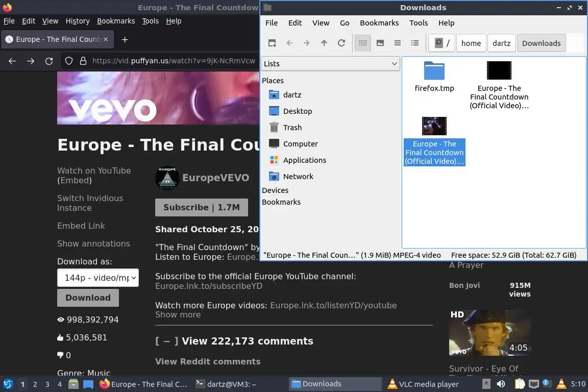The width and height of the screenshot is (588, 392).
Task: Open Go menu in file manager
Action: 345,23
